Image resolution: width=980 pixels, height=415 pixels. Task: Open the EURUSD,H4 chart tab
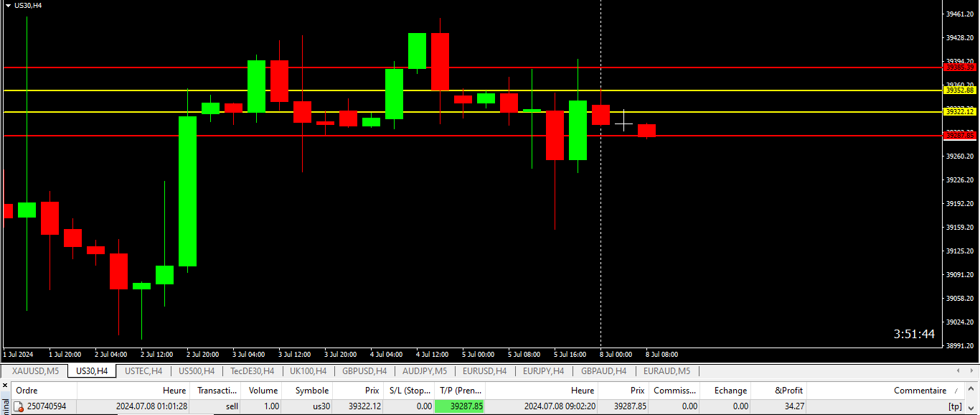(484, 371)
